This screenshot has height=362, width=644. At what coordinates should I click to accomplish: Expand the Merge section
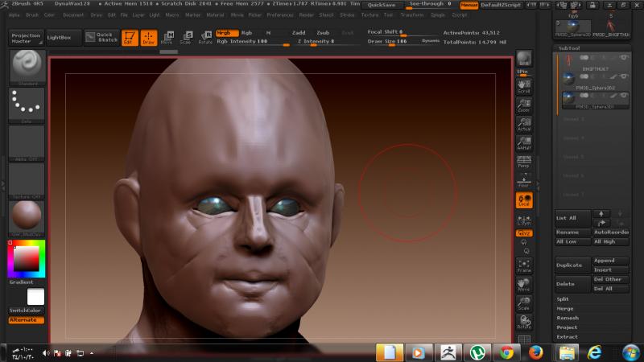(565, 309)
